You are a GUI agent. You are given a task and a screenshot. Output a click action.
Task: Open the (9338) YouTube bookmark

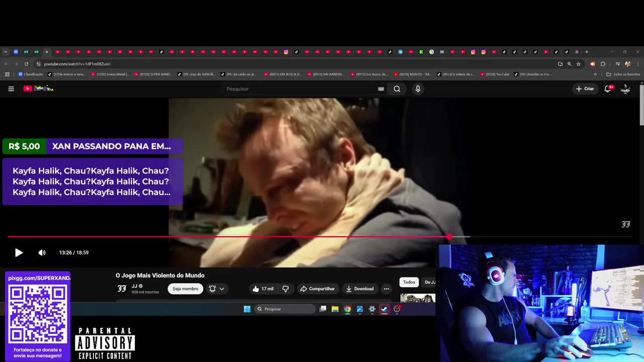(x=495, y=74)
